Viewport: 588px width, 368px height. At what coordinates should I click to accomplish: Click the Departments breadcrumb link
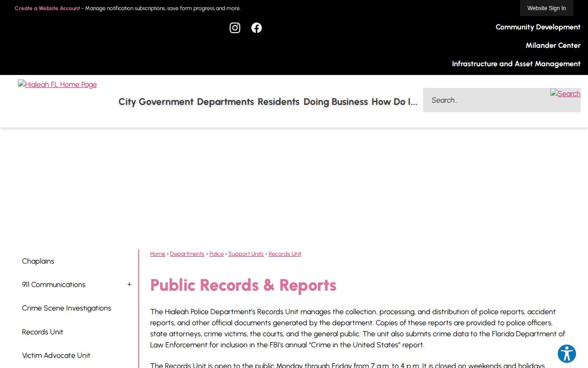click(187, 254)
